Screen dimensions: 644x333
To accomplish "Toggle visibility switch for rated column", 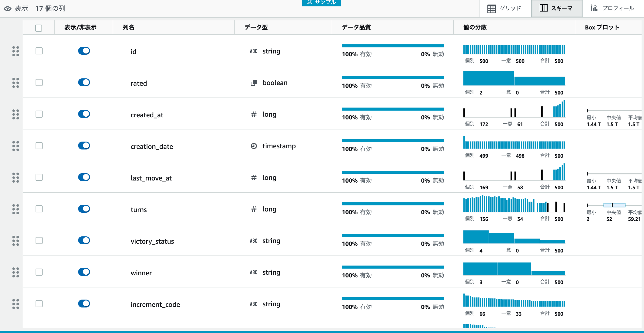I will (x=84, y=82).
